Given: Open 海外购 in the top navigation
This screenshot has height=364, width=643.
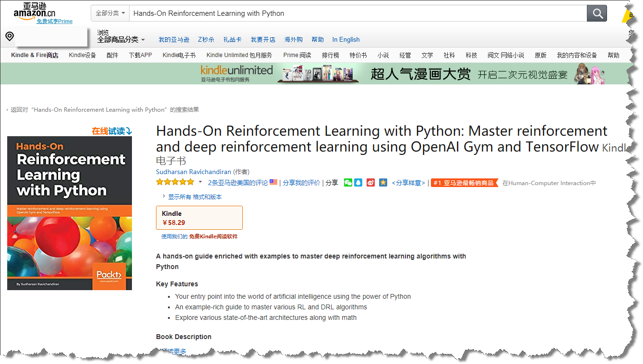Looking at the screenshot, I should pos(294,40).
